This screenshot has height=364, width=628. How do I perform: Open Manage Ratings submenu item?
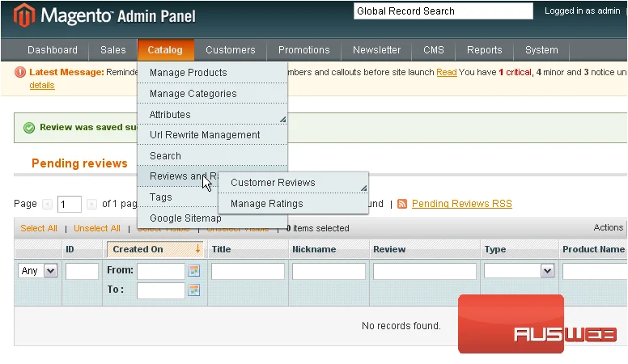click(293, 203)
